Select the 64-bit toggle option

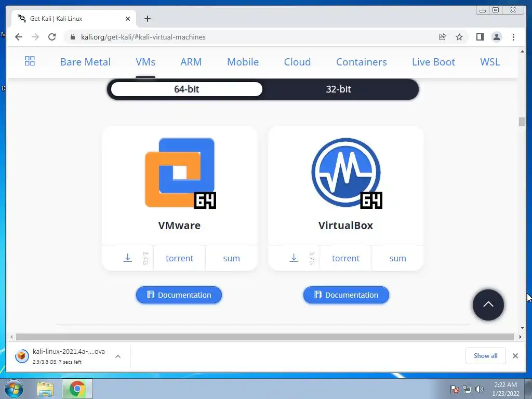187,89
